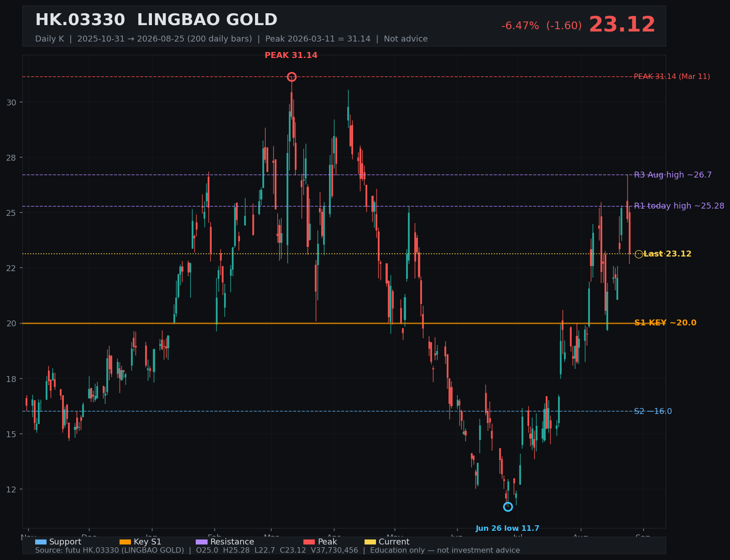Click the 15 tick on the price axis

pyautogui.click(x=11, y=434)
